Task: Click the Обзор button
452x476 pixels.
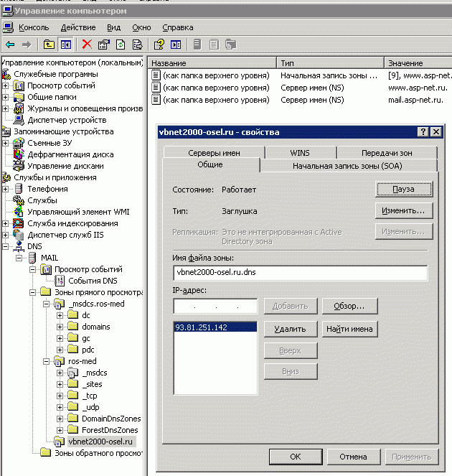Action: pos(350,306)
